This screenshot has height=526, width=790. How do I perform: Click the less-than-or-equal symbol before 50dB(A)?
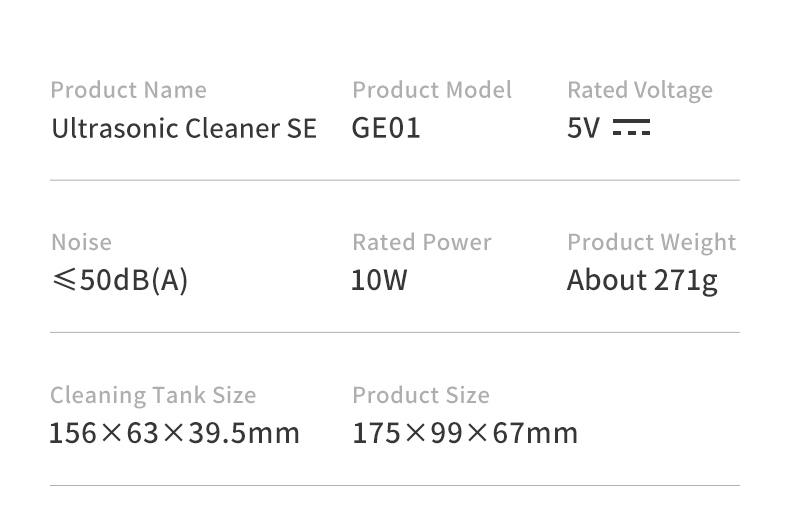[x=64, y=280]
